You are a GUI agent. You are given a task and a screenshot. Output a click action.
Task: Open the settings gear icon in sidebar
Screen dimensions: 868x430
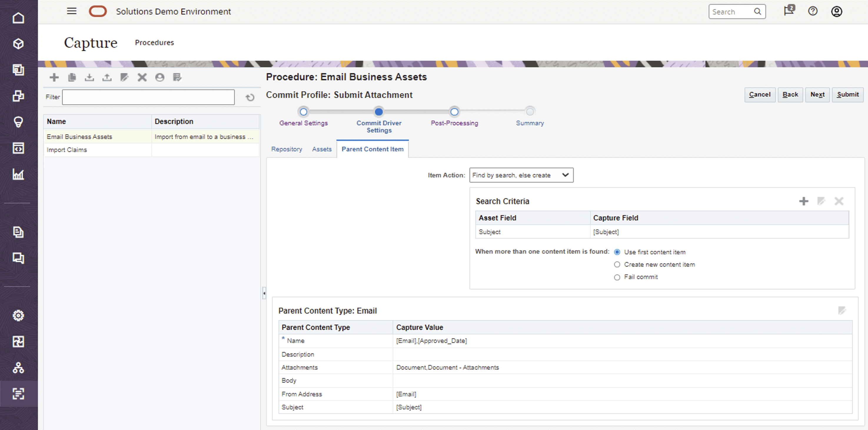click(18, 316)
